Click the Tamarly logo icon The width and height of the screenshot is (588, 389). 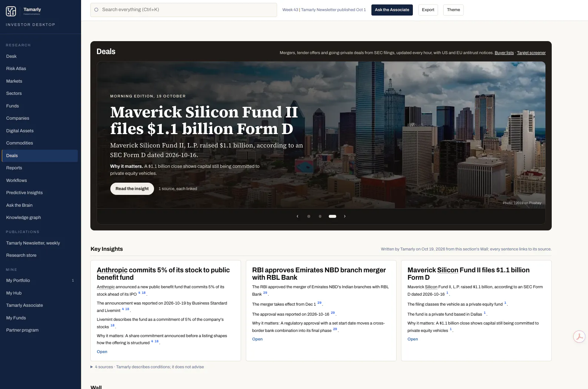11,11
